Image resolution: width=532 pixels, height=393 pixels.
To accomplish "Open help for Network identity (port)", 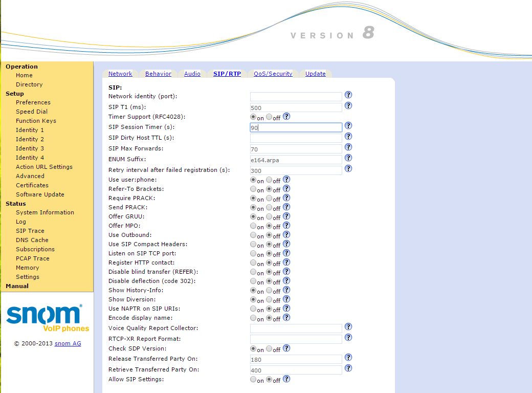I will tap(348, 95).
